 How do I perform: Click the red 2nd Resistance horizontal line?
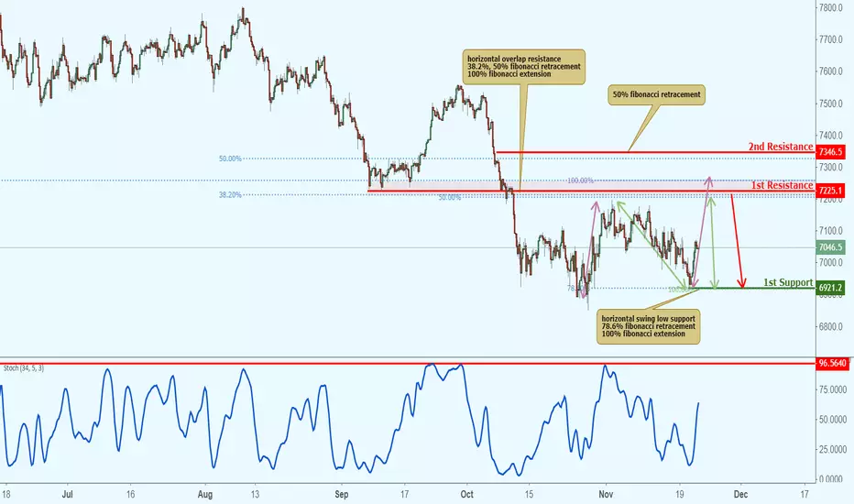tap(656, 152)
